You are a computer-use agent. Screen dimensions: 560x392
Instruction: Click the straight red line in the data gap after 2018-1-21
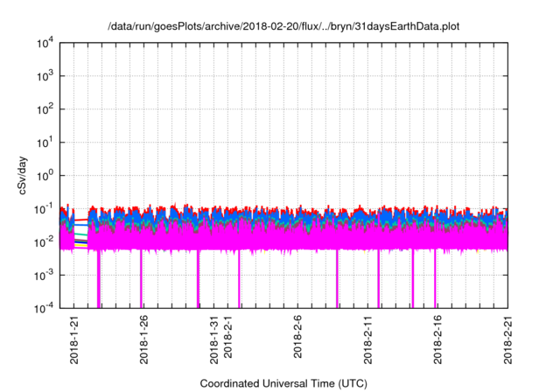click(80, 220)
